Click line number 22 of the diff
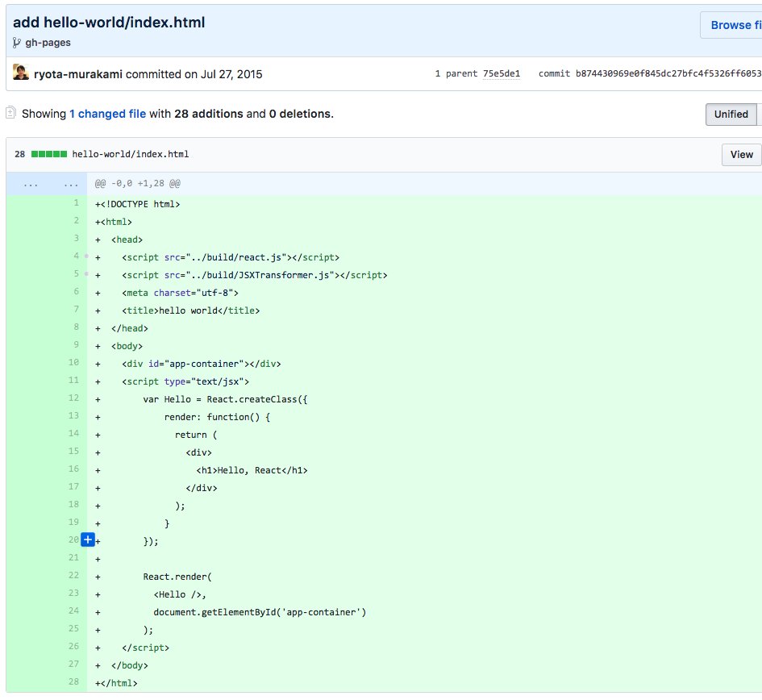The height and width of the screenshot is (700, 762). tap(73, 575)
